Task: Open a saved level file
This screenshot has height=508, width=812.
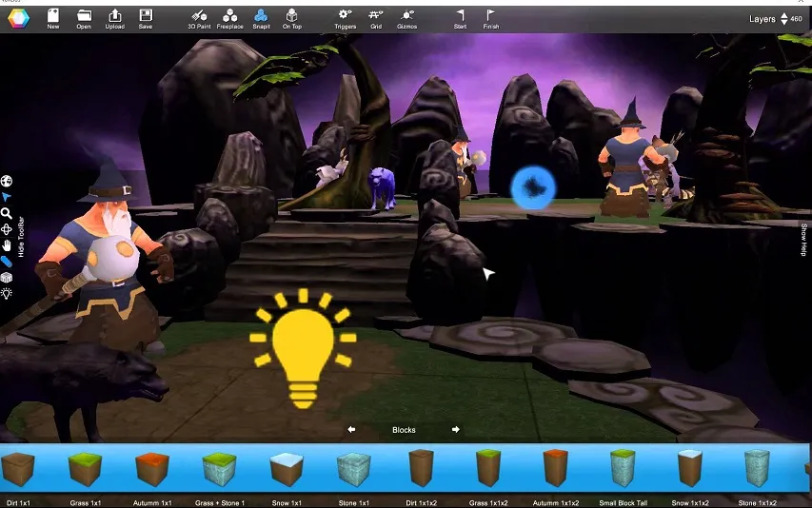Action: tap(84, 19)
